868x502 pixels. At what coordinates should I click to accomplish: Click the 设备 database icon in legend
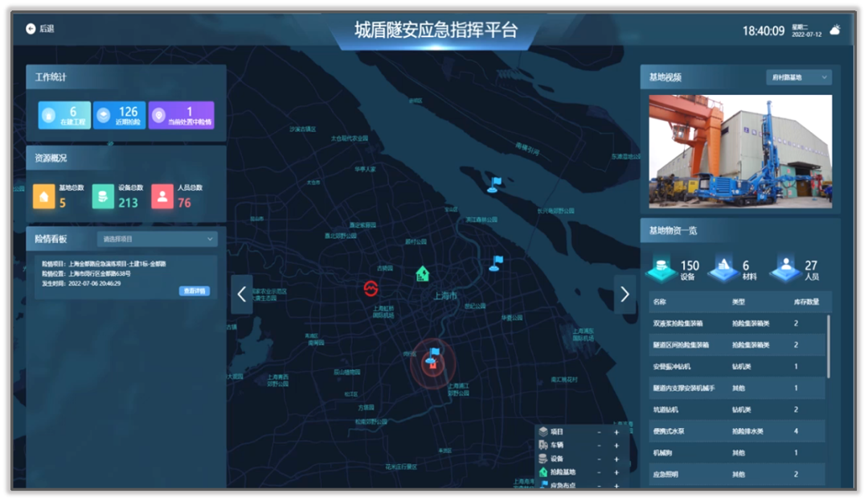pos(543,459)
